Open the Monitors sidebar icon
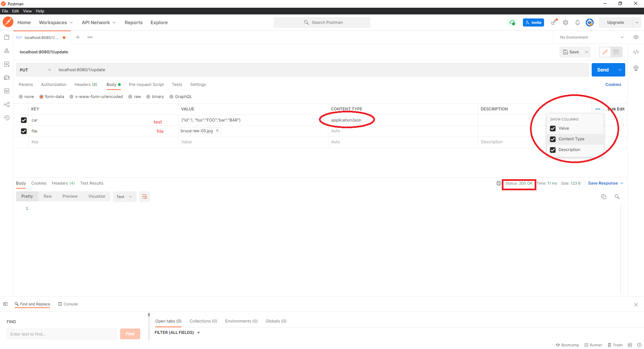644x349 pixels. (7, 91)
